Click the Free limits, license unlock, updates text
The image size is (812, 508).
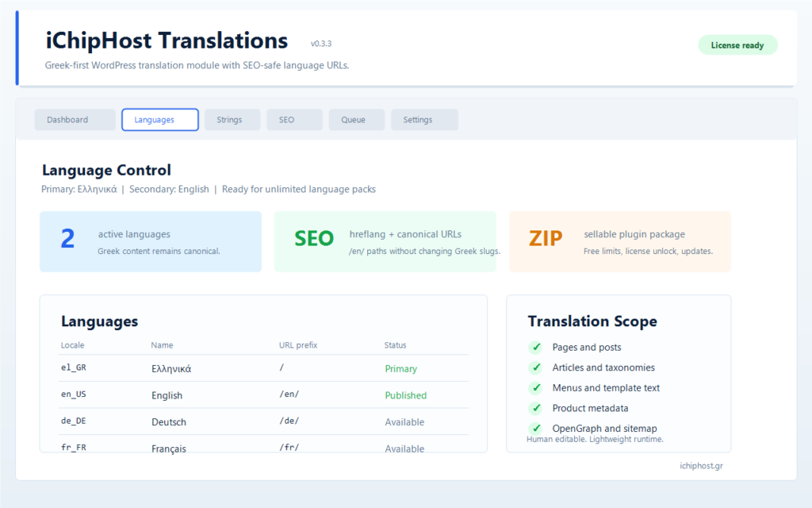tap(649, 251)
